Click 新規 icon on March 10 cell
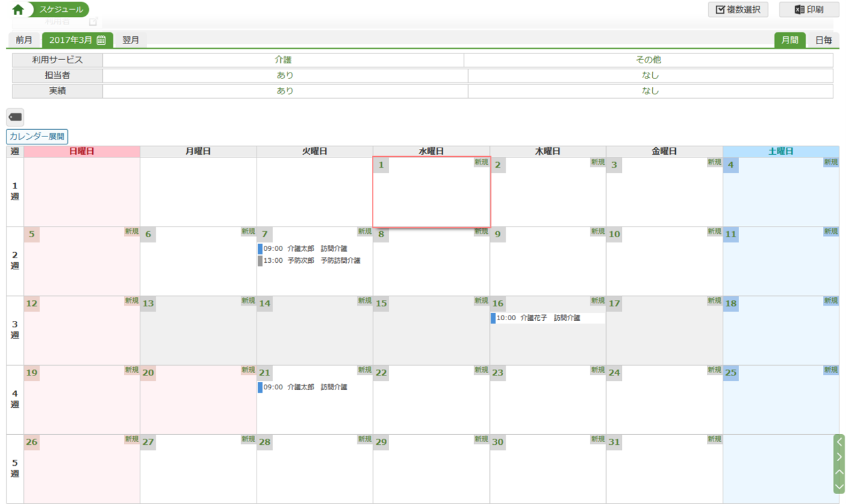846x504 pixels. (714, 231)
